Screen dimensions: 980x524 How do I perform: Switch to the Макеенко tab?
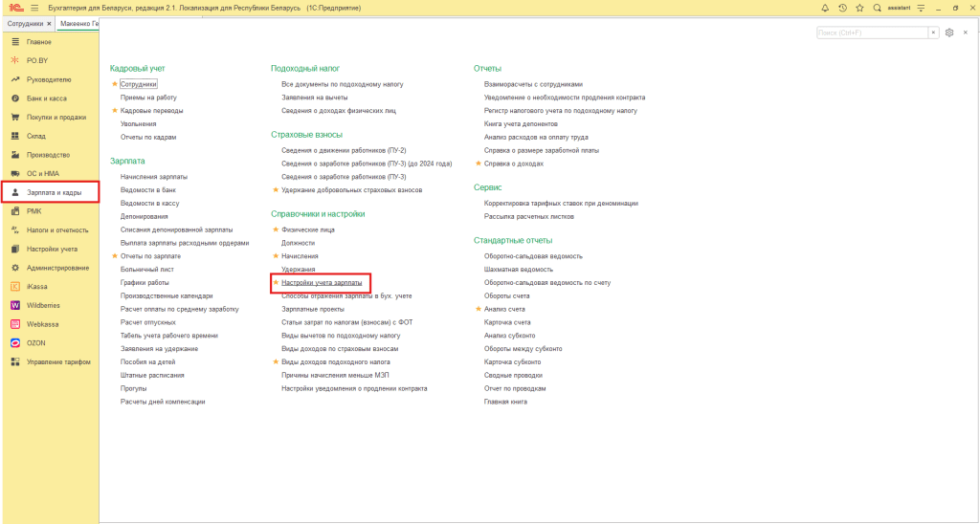78,23
